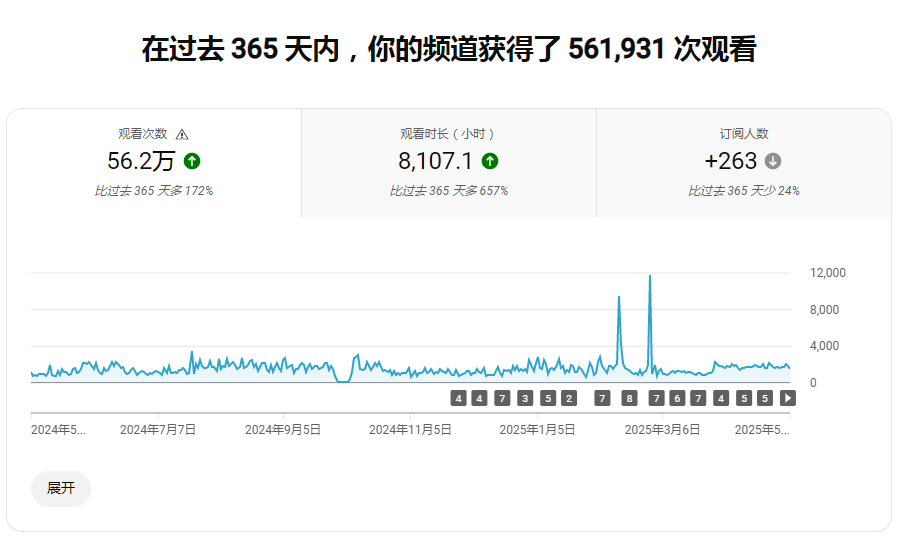
Task: Expand the chart with the 展开 button
Action: [61, 488]
